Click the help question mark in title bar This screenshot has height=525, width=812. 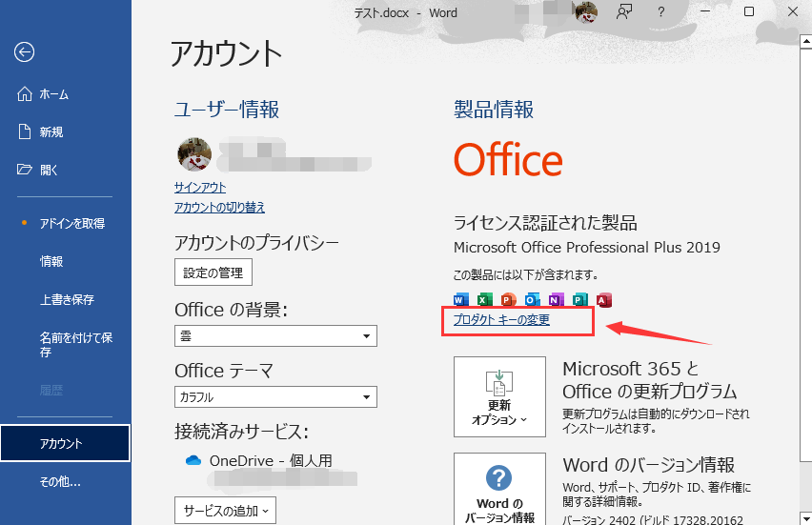click(660, 11)
